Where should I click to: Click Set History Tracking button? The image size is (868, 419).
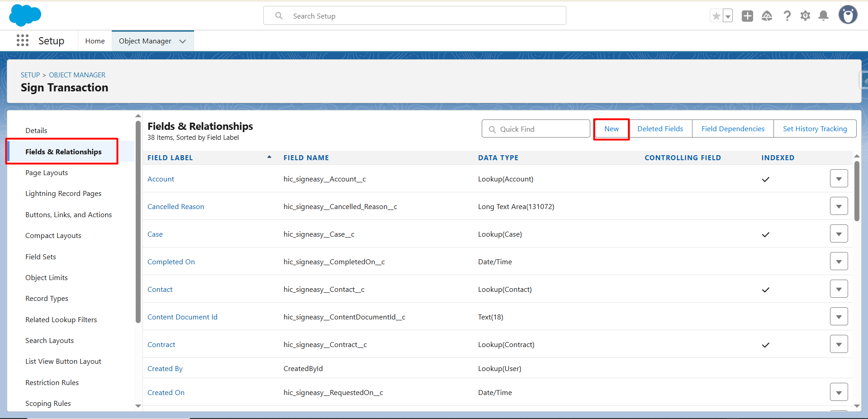(x=815, y=129)
